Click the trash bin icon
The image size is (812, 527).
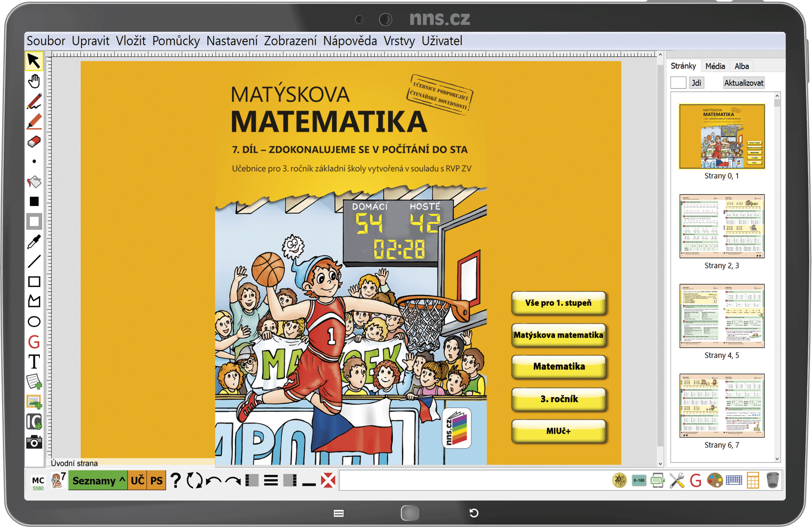coord(772,480)
